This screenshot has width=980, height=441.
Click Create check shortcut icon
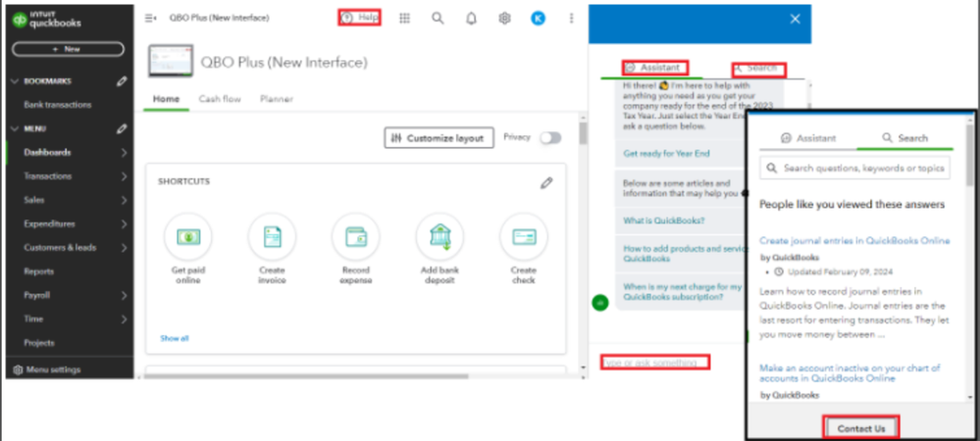click(x=524, y=237)
